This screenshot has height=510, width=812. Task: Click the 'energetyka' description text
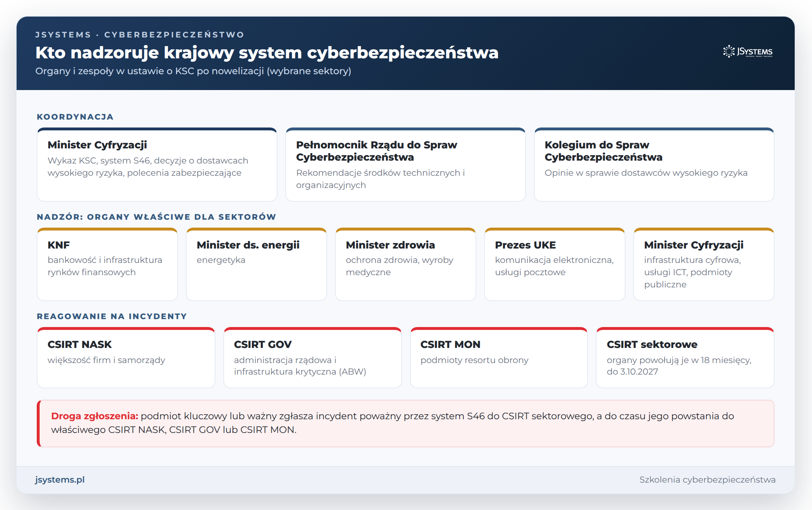point(221,260)
